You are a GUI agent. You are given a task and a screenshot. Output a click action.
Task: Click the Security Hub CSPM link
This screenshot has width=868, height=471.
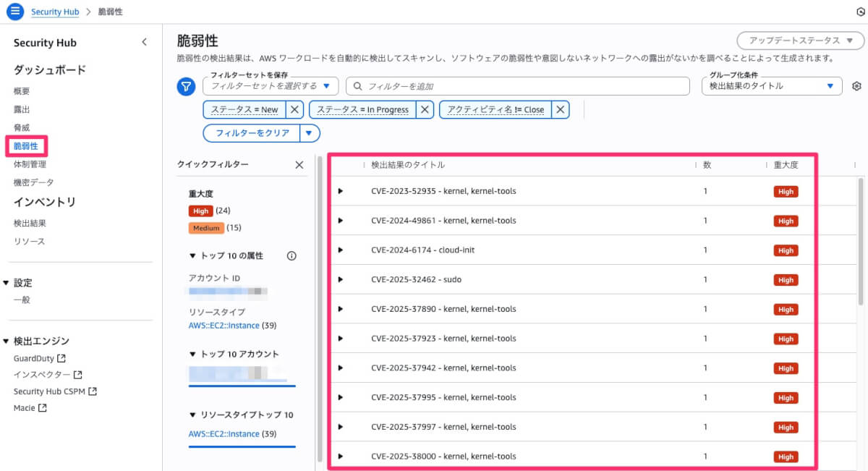(49, 391)
